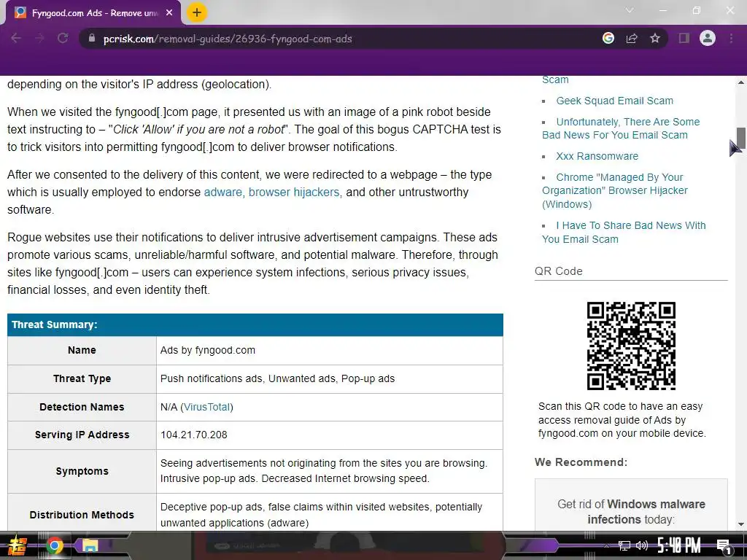
Task: Open tab search chevron
Action: pyautogui.click(x=630, y=10)
